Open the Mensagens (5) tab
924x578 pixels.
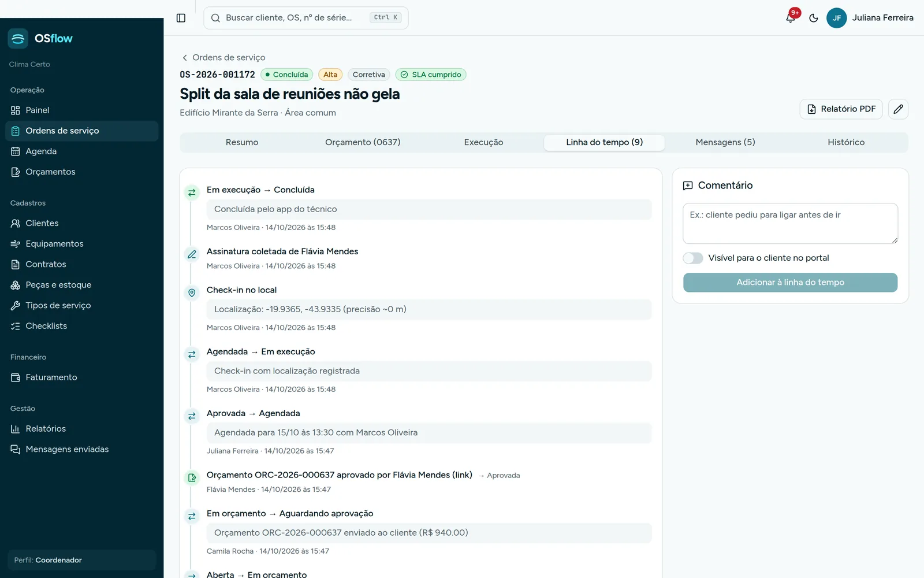(x=725, y=142)
